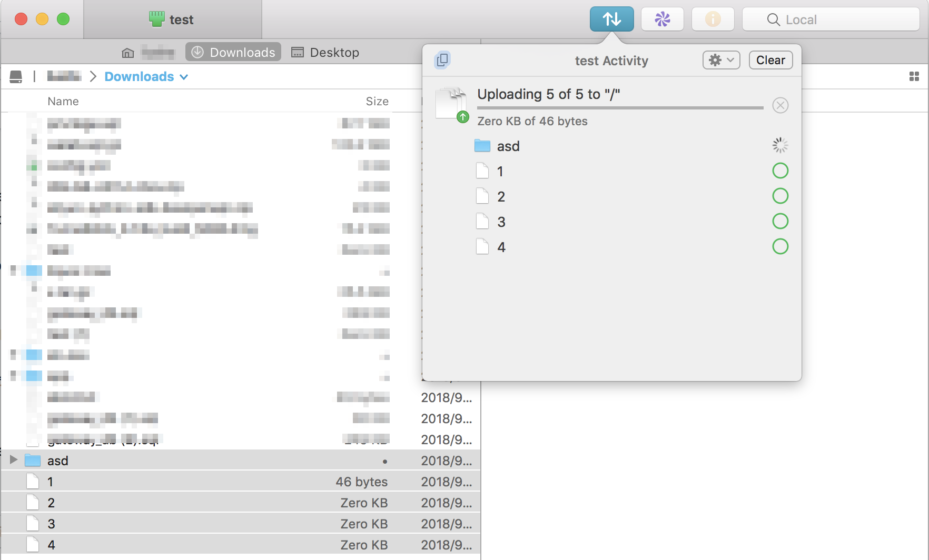The height and width of the screenshot is (560, 929).
Task: Open the Downloads path dropdown
Action: (146, 77)
